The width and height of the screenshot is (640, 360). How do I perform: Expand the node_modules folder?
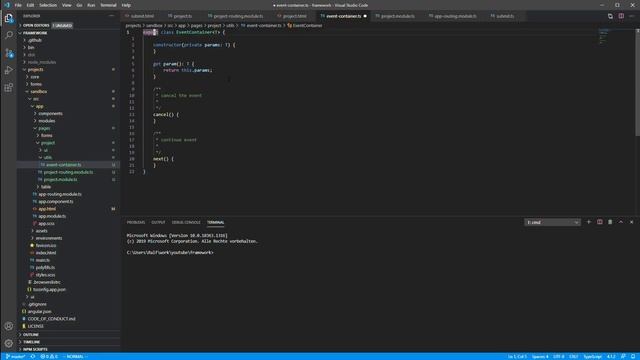click(x=42, y=62)
